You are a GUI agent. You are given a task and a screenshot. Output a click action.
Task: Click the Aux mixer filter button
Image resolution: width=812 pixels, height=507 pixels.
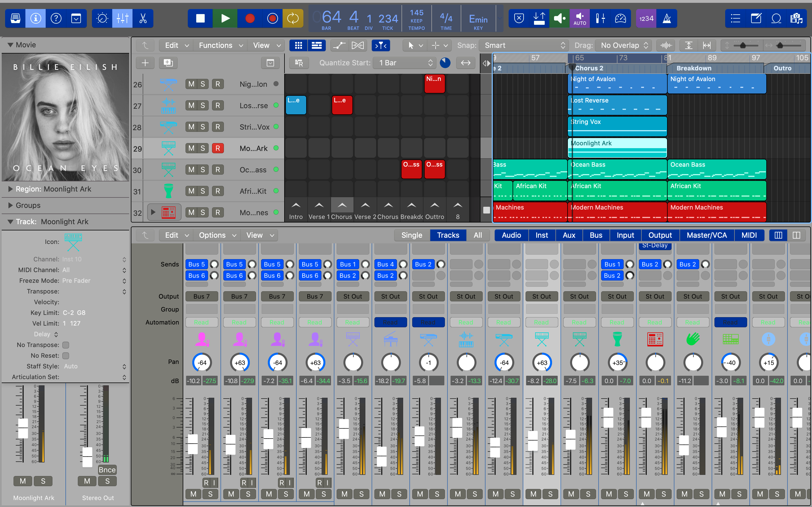pos(569,235)
